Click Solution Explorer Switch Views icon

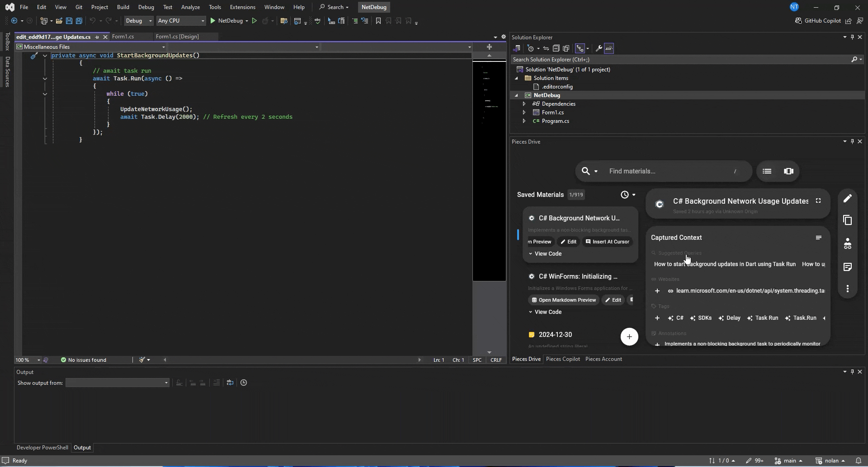click(x=517, y=48)
